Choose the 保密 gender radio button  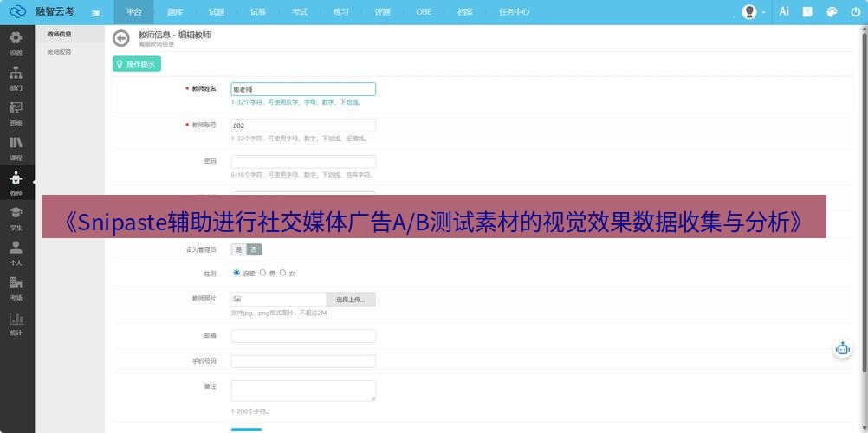click(x=236, y=273)
